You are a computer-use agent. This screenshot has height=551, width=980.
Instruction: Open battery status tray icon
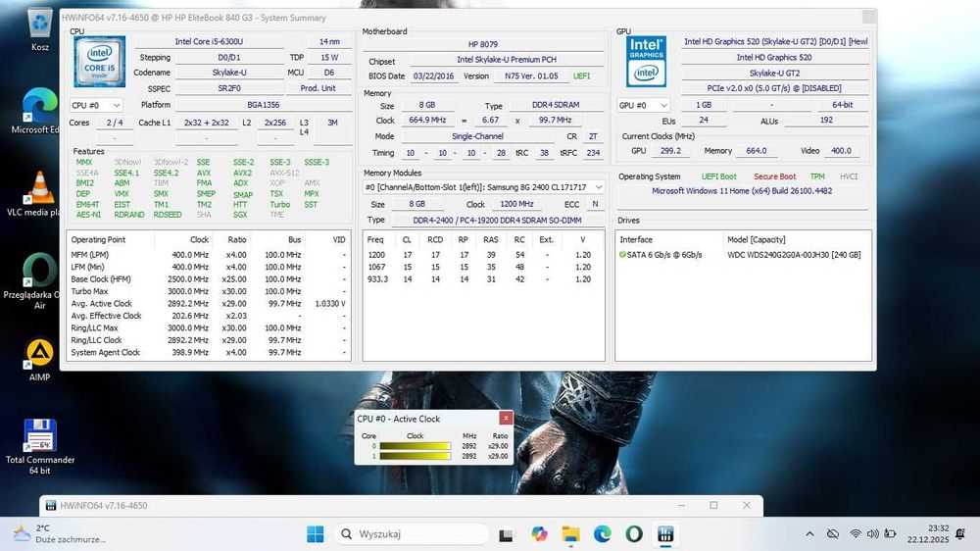pyautogui.click(x=890, y=534)
